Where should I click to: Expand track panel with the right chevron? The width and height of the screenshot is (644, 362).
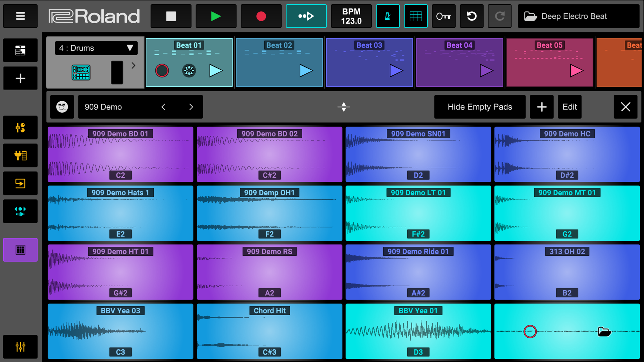coord(133,66)
